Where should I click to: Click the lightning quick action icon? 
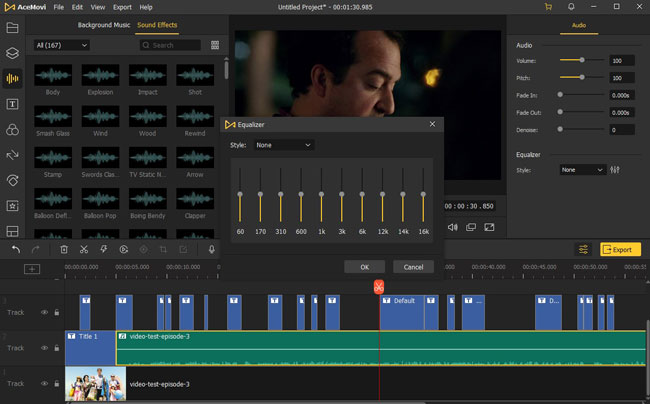(x=104, y=249)
